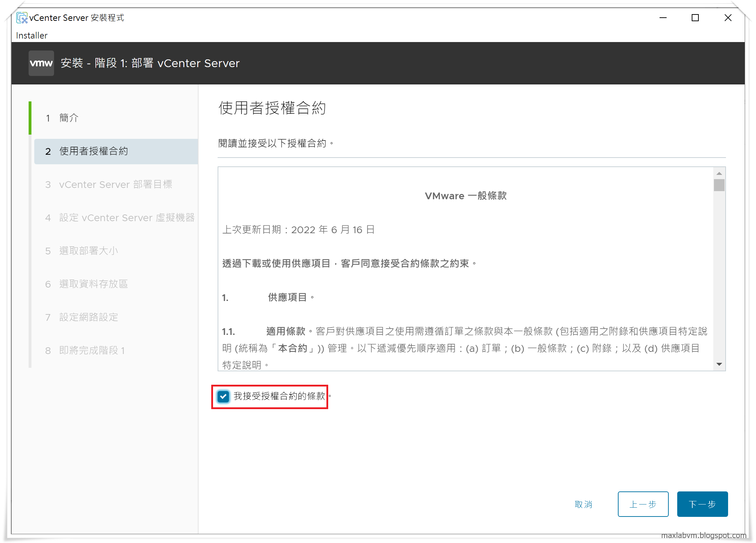Click the 使用者授權合約 page heading
Viewport: 756px width, 543px height.
(x=272, y=108)
